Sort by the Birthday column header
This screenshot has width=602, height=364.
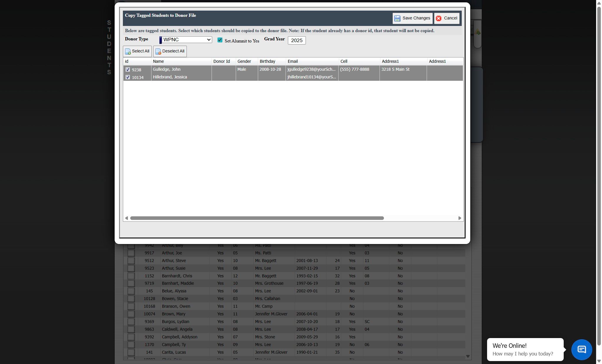[x=267, y=61]
